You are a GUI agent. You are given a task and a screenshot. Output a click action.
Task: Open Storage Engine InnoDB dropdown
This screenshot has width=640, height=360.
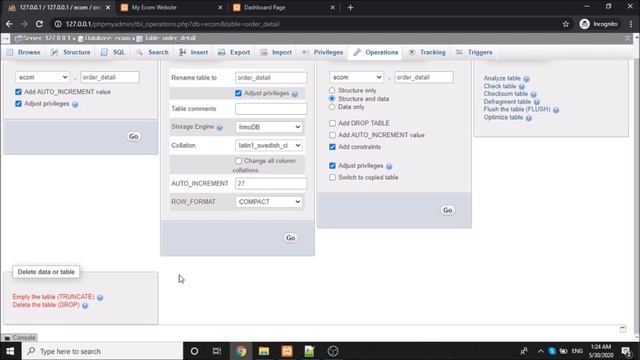point(269,127)
